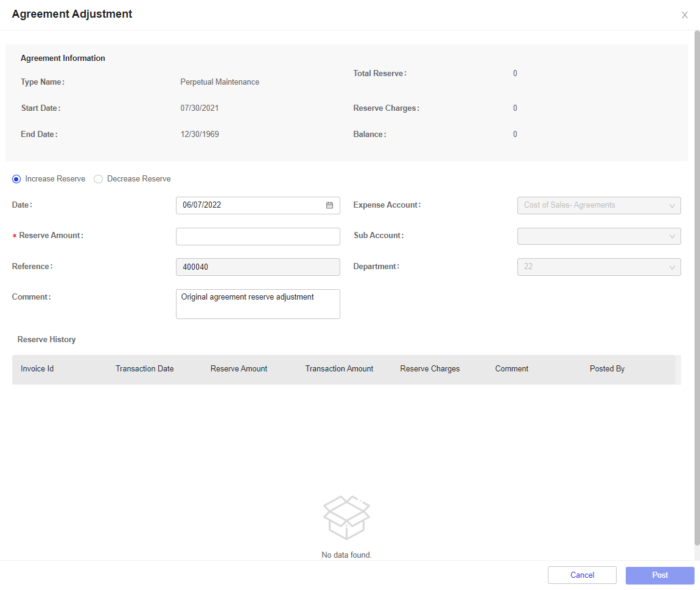Click the Post button
This screenshot has width=700, height=590.
659,575
